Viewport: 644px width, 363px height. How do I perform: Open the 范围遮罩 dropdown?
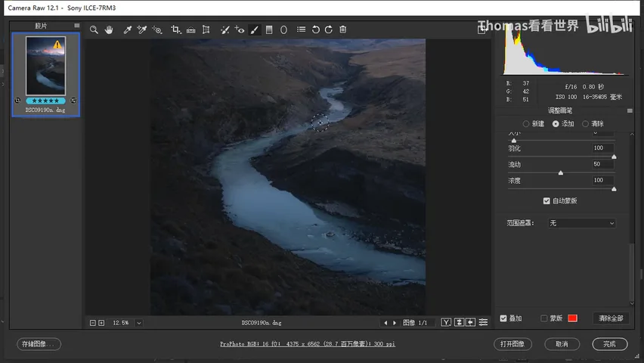tap(582, 223)
